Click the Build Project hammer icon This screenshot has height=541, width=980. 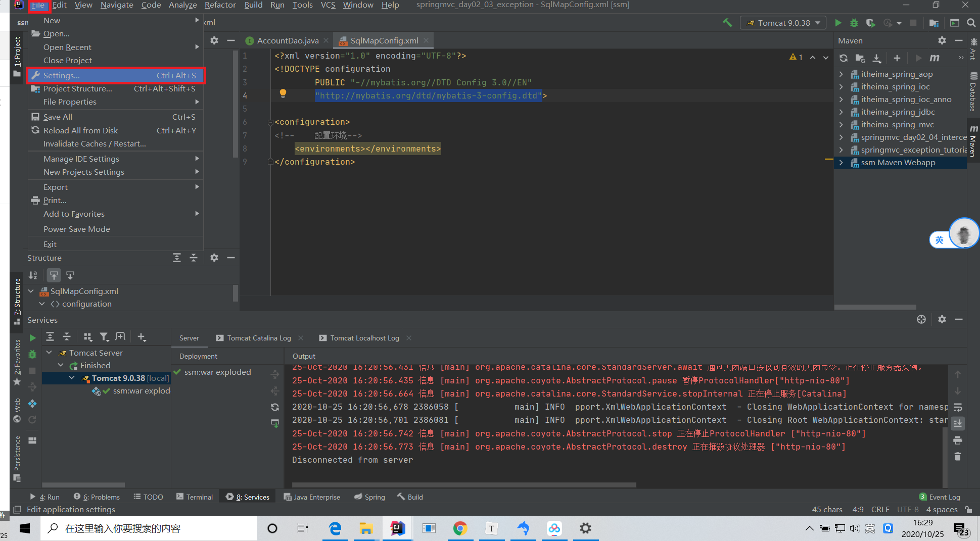[728, 22]
